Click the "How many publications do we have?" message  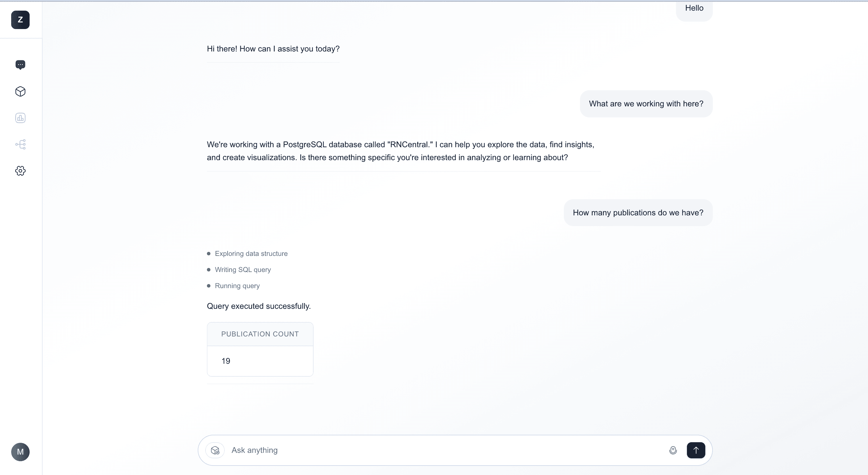click(638, 213)
